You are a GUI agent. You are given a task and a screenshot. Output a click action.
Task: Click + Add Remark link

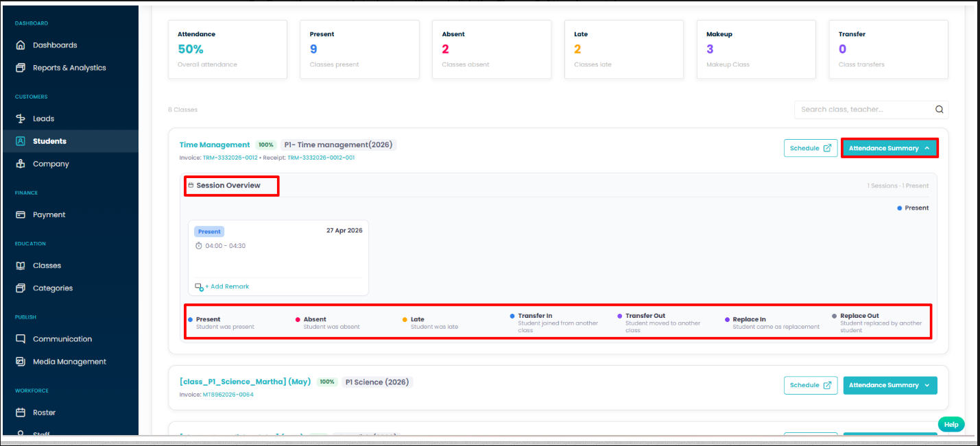pos(227,286)
